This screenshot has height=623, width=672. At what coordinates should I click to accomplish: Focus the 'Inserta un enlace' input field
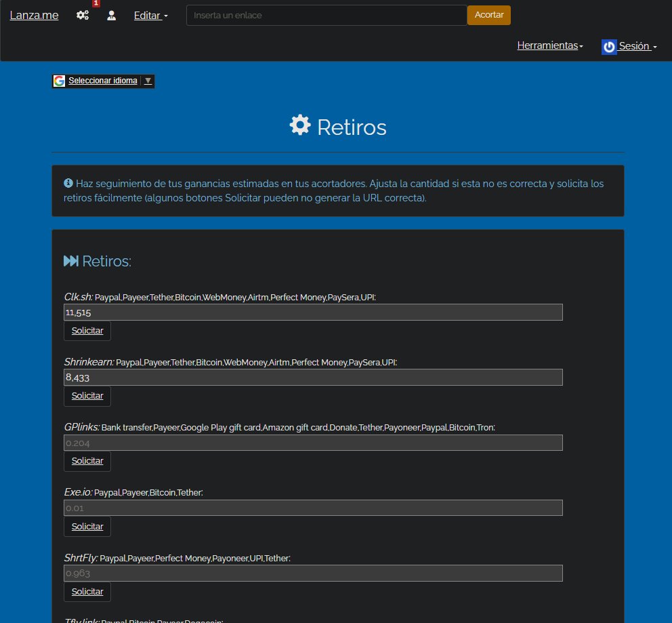click(327, 16)
